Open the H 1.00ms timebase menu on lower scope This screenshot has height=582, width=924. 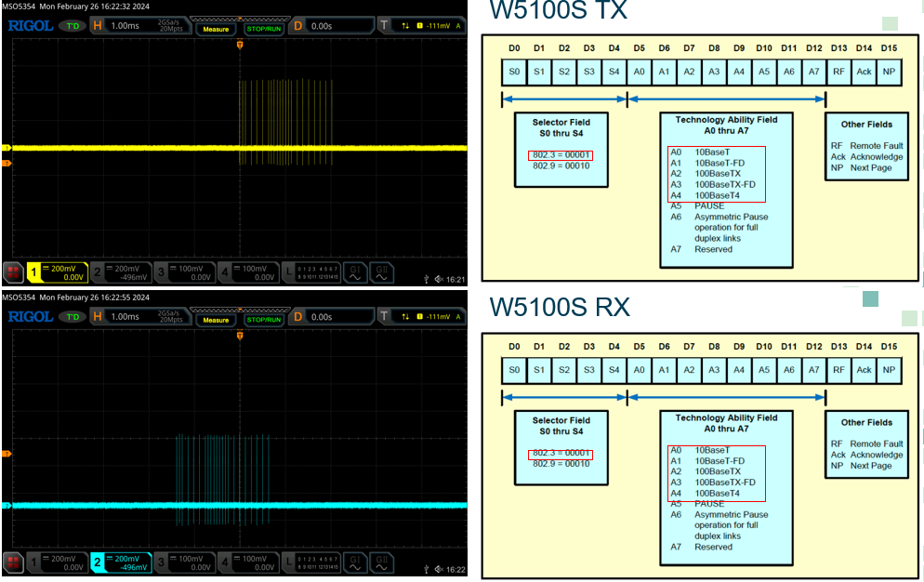pos(139,317)
